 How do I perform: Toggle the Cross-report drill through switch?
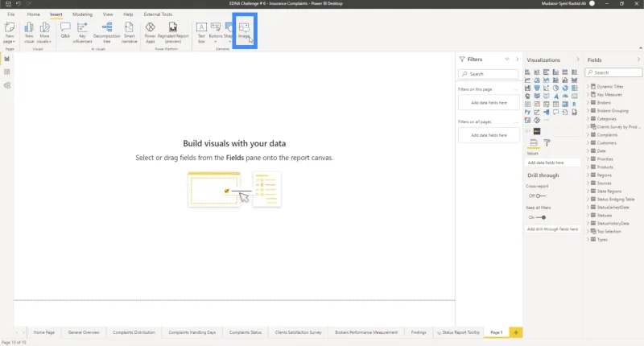(540, 196)
